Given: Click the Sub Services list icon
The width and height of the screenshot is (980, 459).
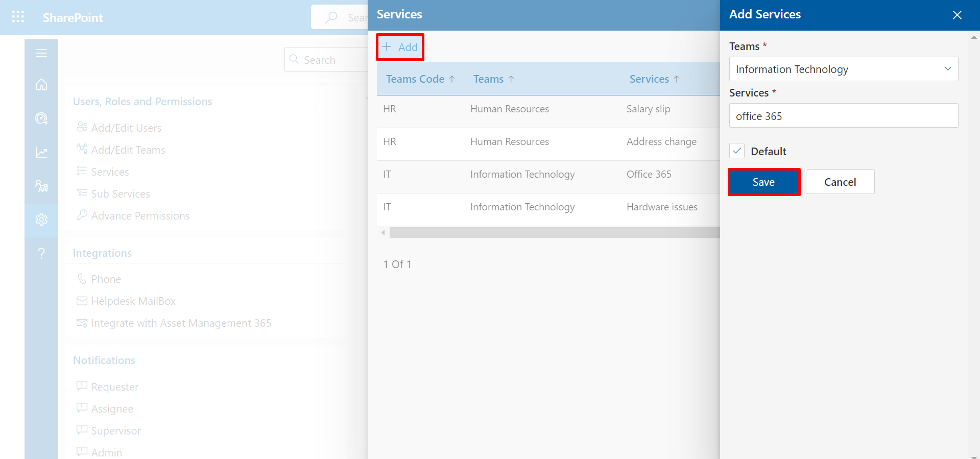Looking at the screenshot, I should (x=82, y=193).
